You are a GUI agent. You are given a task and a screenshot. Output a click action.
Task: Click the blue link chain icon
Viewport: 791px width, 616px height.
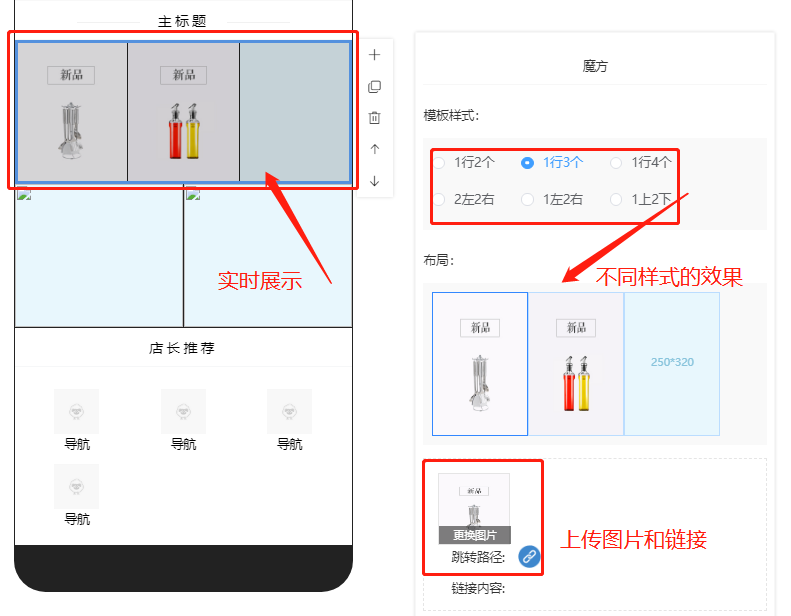pyautogui.click(x=529, y=556)
